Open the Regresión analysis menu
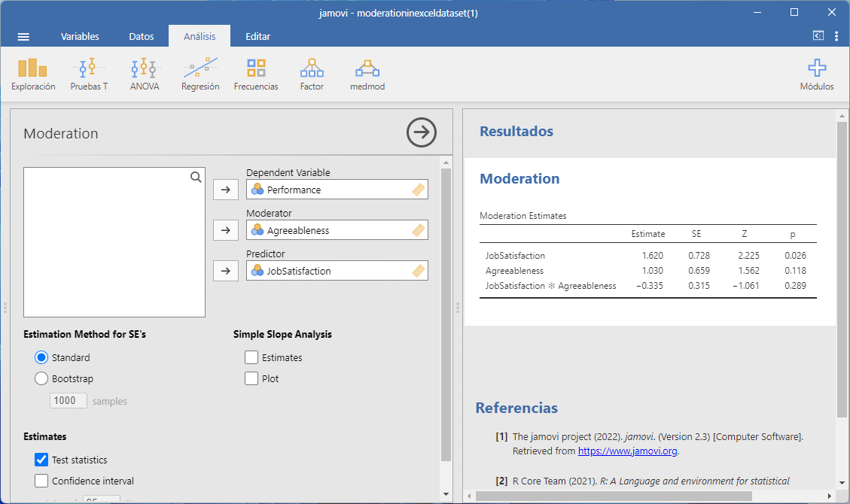 pos(200,74)
